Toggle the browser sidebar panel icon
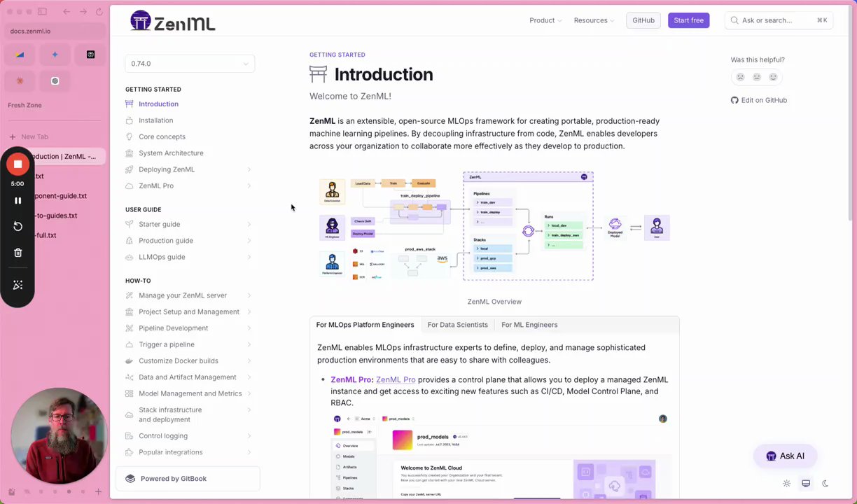Viewport: 857px width, 504px height. point(42,12)
